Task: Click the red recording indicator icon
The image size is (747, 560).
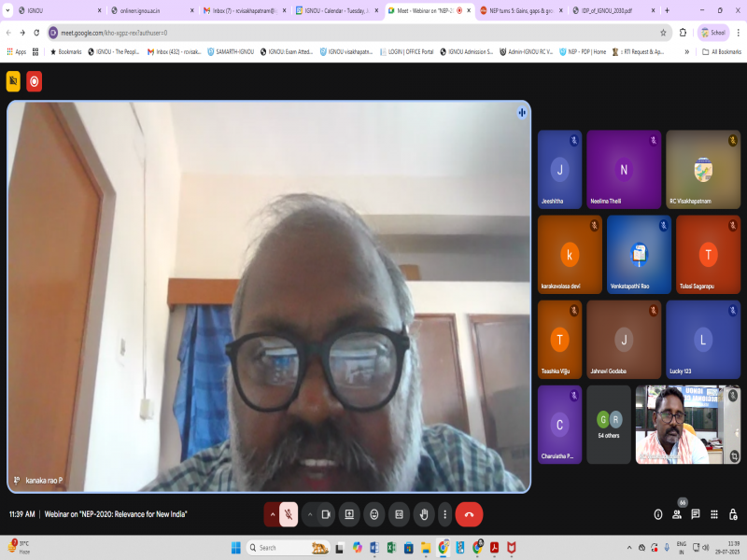Action: pyautogui.click(x=35, y=81)
